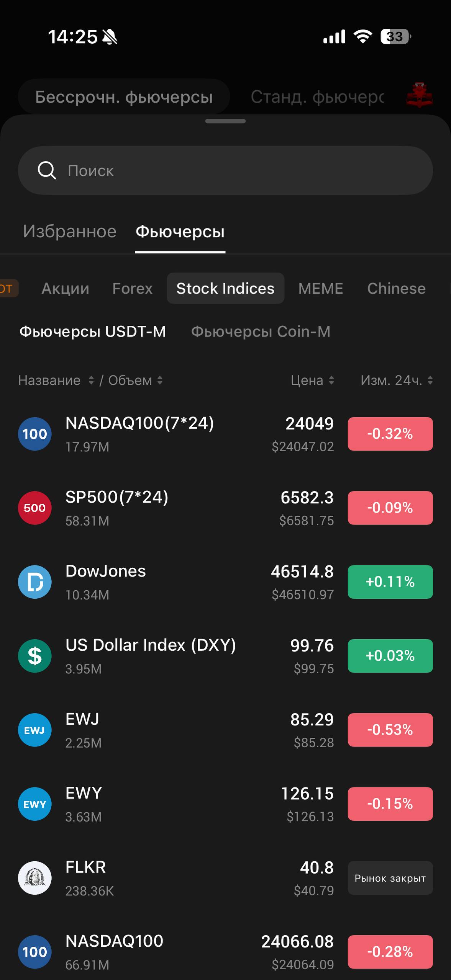
Task: Tap the EWY round icon
Action: click(34, 804)
